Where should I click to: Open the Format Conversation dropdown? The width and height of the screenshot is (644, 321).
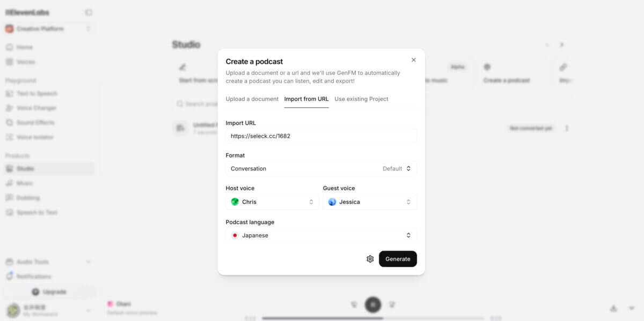(321, 168)
